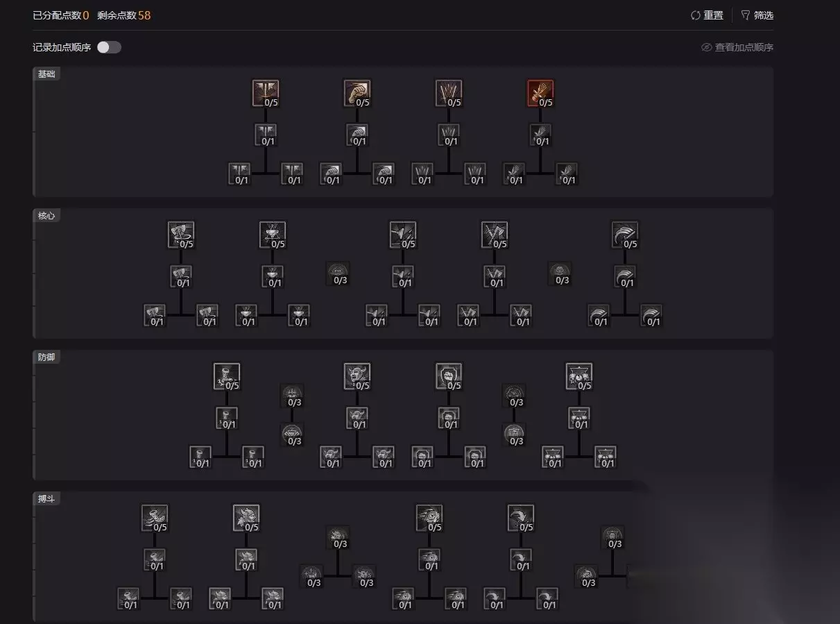Screen dimensions: 840x624
Task: Jump to the 防御 section label
Action: click(46, 357)
